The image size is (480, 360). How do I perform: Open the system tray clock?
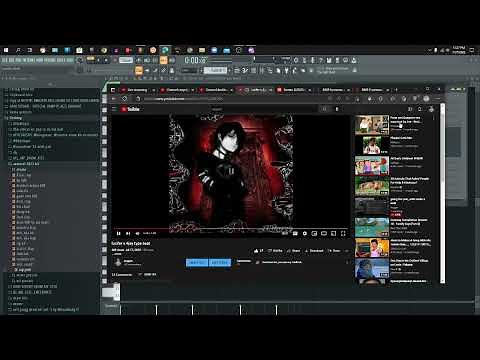point(459,50)
